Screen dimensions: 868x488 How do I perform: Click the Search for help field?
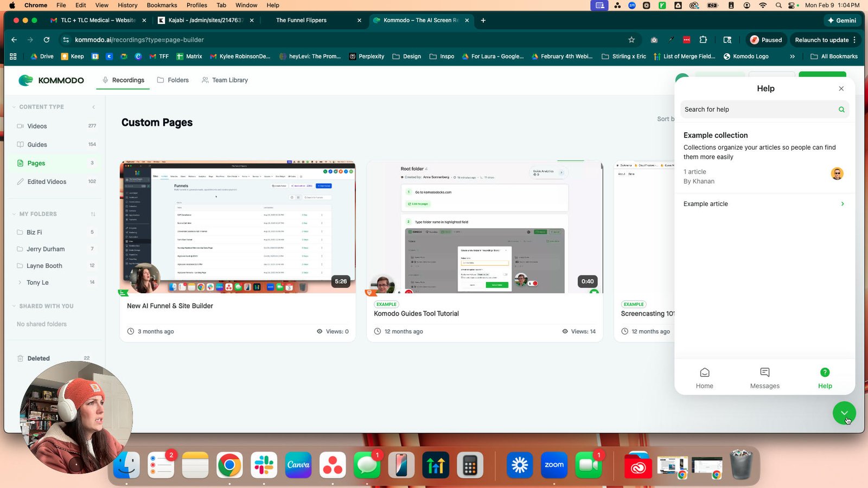tap(764, 110)
